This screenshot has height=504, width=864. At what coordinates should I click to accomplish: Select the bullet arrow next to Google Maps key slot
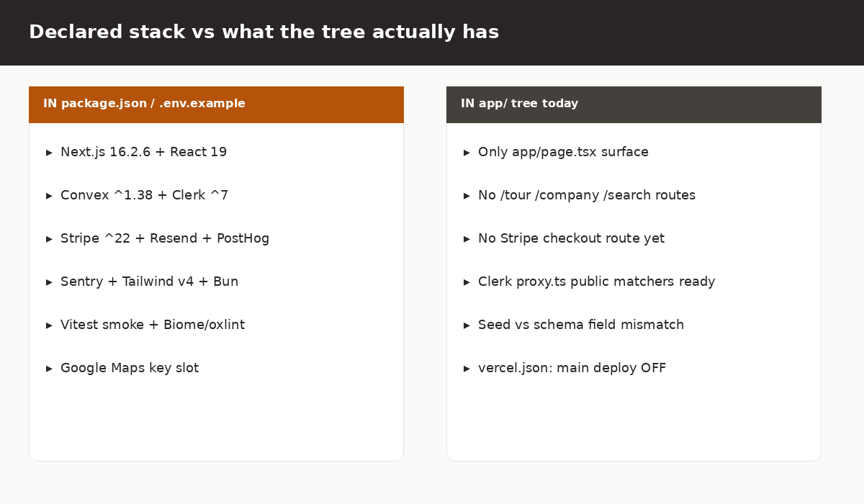[49, 369]
